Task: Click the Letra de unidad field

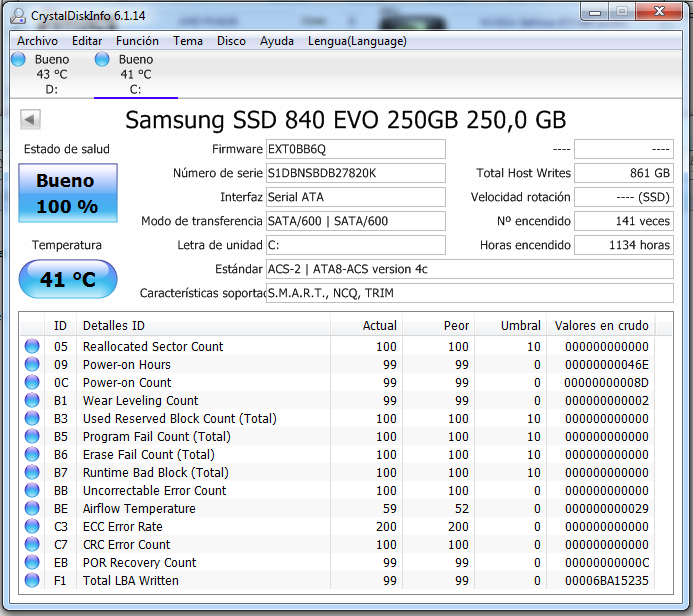Action: pos(356,245)
